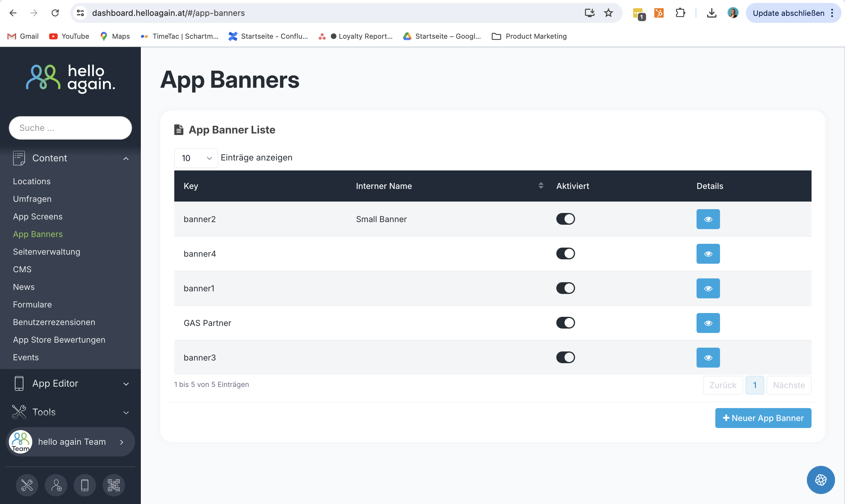Click the Neuer App Banner button

point(763,418)
